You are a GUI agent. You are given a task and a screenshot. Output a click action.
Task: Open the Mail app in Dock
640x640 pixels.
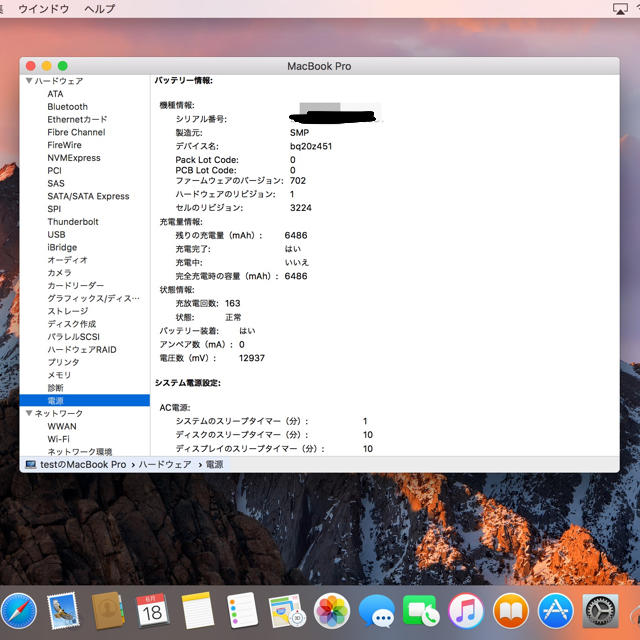(x=63, y=611)
